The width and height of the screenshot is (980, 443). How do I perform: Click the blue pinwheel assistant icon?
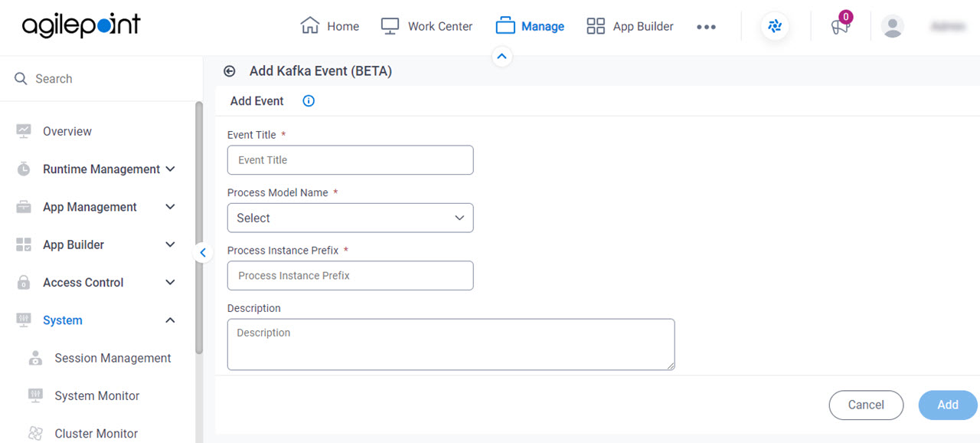775,27
